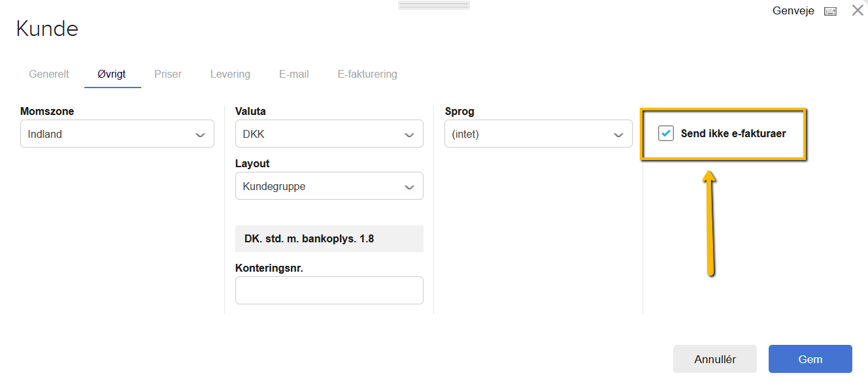Select the Øvrigt tab
868x386 pixels.
(x=112, y=74)
